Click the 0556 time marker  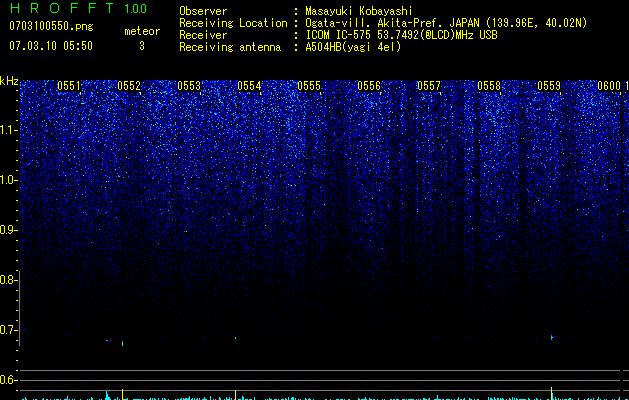coord(369,86)
